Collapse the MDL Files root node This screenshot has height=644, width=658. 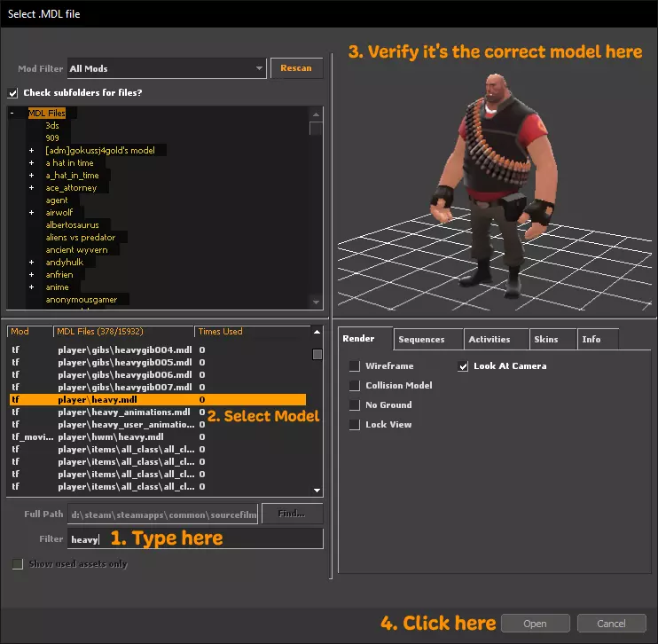point(12,114)
